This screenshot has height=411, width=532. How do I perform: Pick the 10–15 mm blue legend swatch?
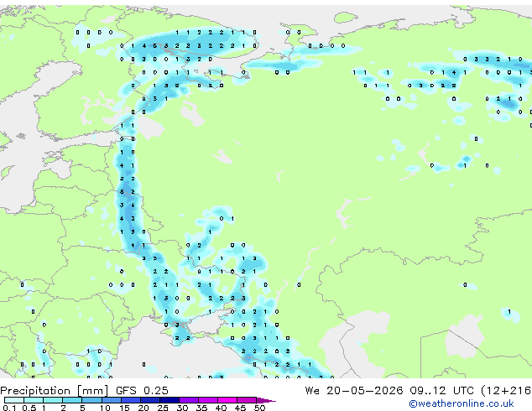[112, 400]
